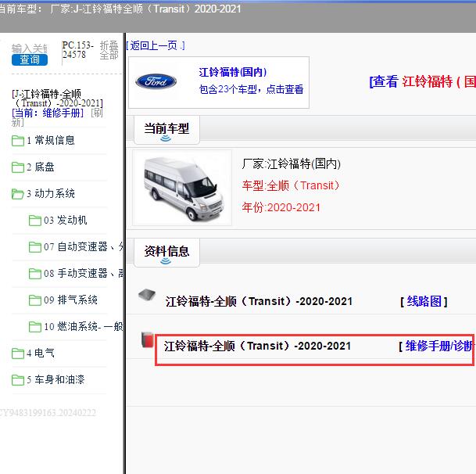Click the folder icon of 07 自动变速器
This screenshot has width=476, height=474.
35,247
